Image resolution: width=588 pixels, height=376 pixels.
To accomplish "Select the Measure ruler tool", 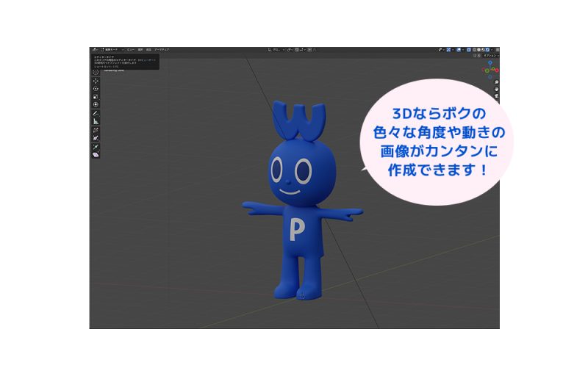I will pyautogui.click(x=96, y=122).
